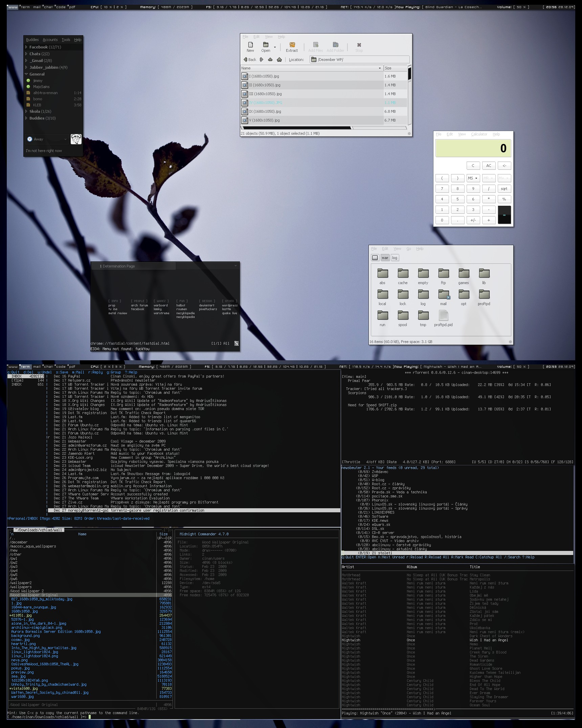Open the games folder icon

pyautogui.click(x=464, y=273)
